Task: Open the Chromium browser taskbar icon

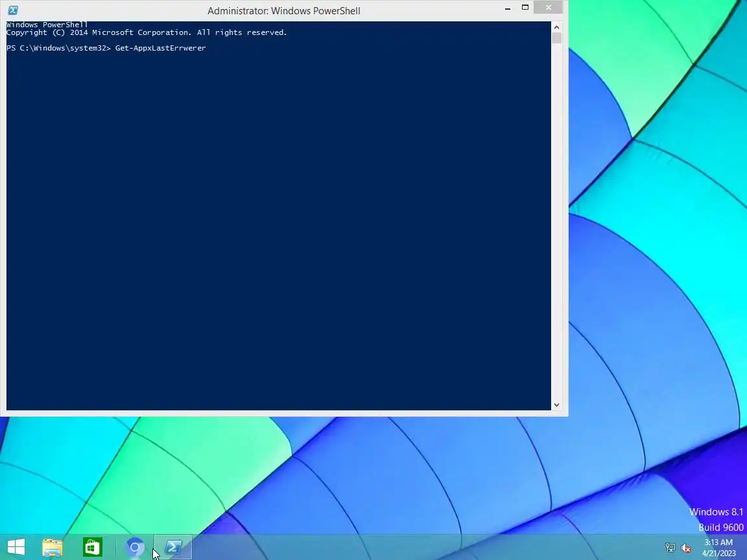Action: coord(134,547)
